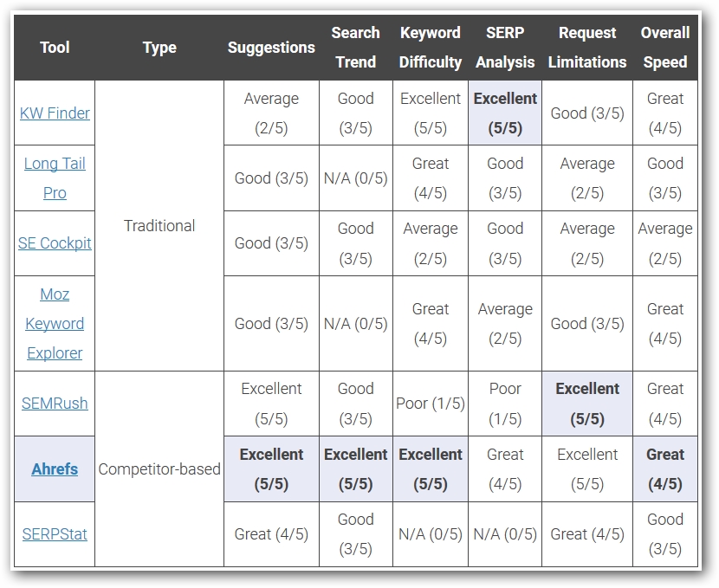Image resolution: width=719 pixels, height=588 pixels.
Task: Click the SERP Analysis column header
Action: pos(505,48)
